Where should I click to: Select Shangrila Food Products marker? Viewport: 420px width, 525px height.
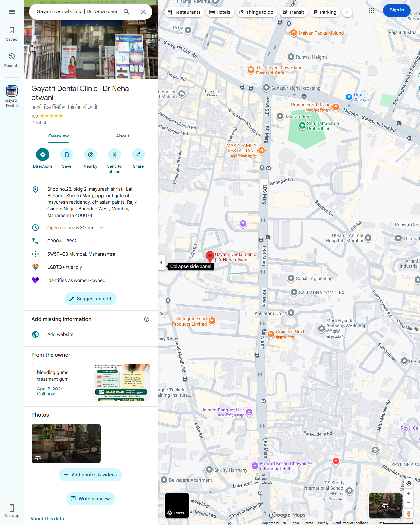coord(212,321)
